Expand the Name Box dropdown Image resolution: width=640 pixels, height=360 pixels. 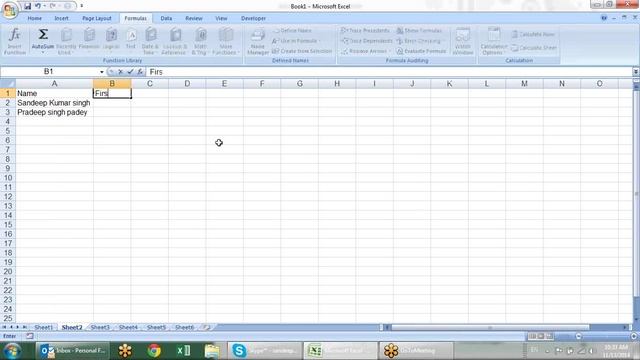[102, 72]
